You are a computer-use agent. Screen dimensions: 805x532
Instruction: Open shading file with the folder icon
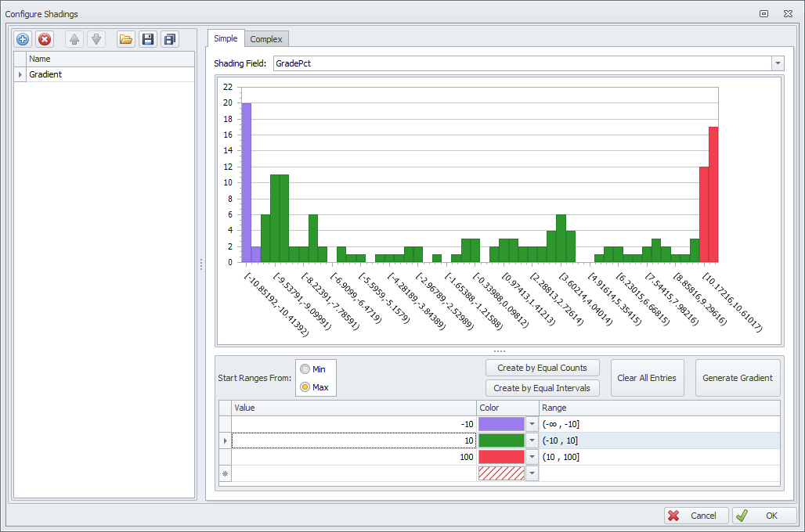(x=125, y=39)
